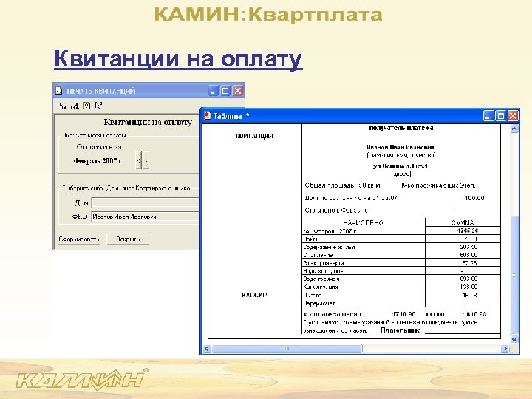The image size is (532, 399).
Task: Click the horizontal scrollbar left arrow in Таблица
Action: tap(207, 349)
